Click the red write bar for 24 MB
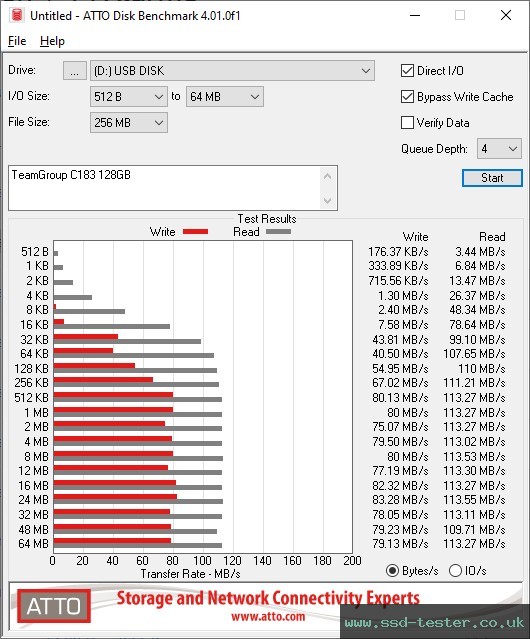 pyautogui.click(x=115, y=496)
